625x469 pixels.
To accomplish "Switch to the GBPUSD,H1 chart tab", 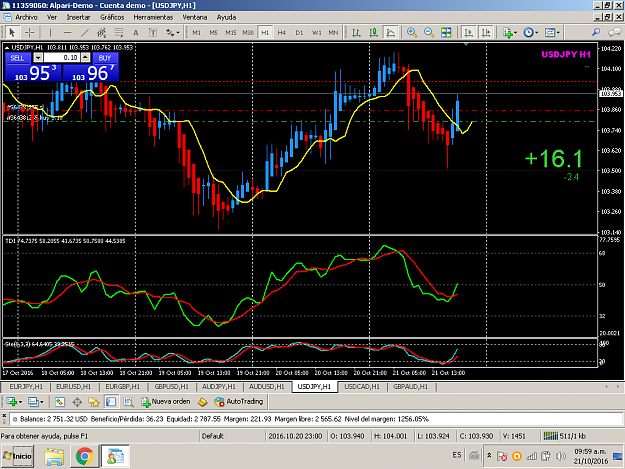I will (x=171, y=387).
